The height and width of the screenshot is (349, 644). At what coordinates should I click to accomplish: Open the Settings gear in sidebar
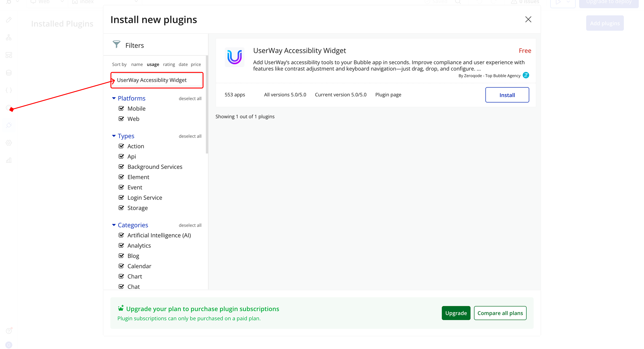tap(9, 143)
